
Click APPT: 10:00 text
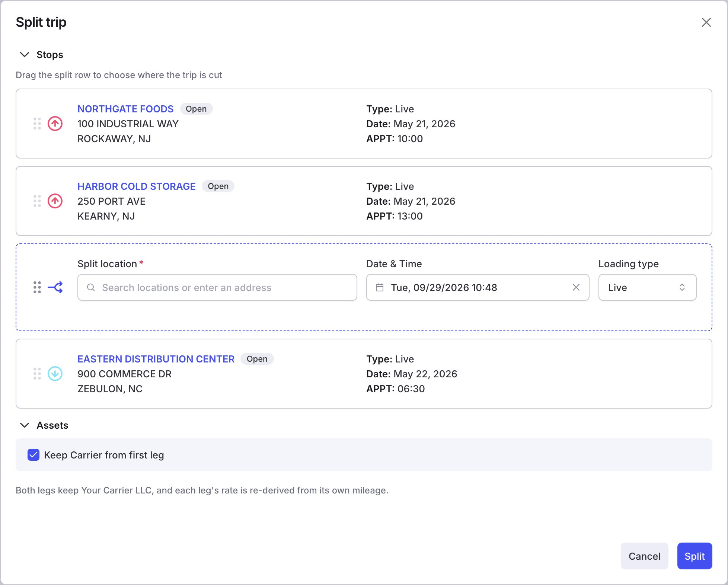click(395, 139)
